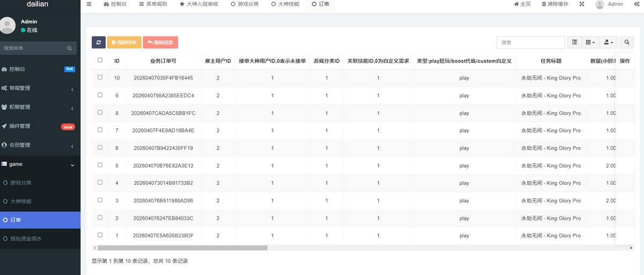Check the checkbox for order ID 6
The width and height of the screenshot is (644, 275).
[100, 147]
